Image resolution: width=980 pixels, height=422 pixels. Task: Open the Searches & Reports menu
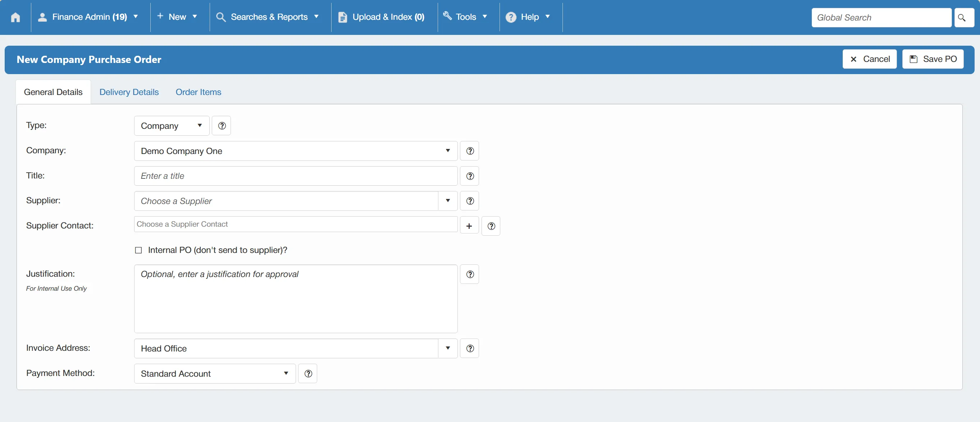coord(268,17)
